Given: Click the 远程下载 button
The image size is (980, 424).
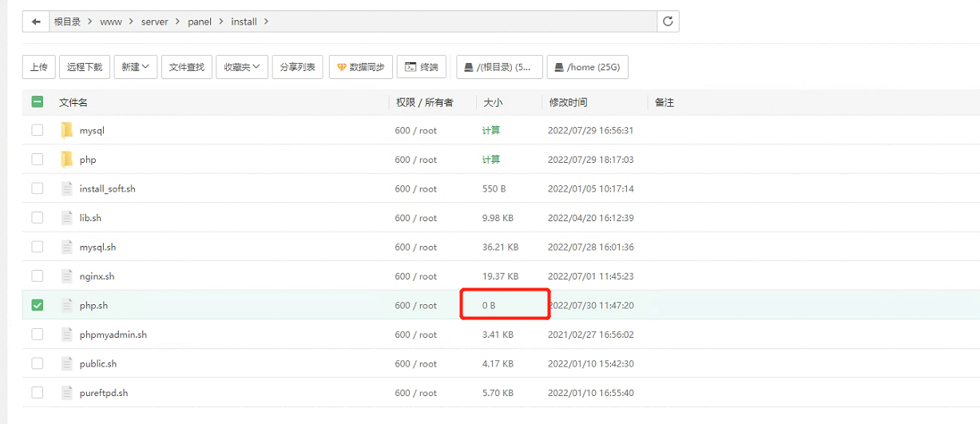Looking at the screenshot, I should [x=85, y=67].
